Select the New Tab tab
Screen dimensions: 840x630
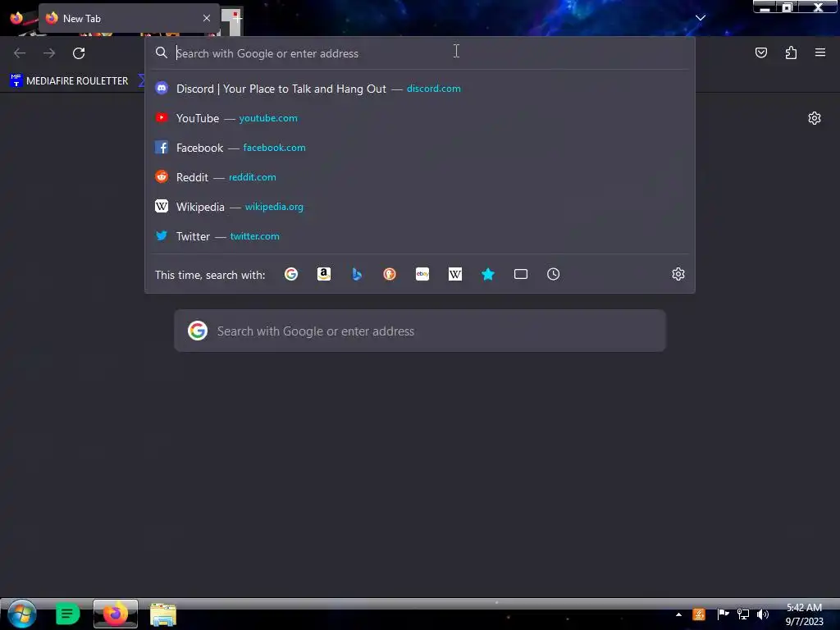129,18
